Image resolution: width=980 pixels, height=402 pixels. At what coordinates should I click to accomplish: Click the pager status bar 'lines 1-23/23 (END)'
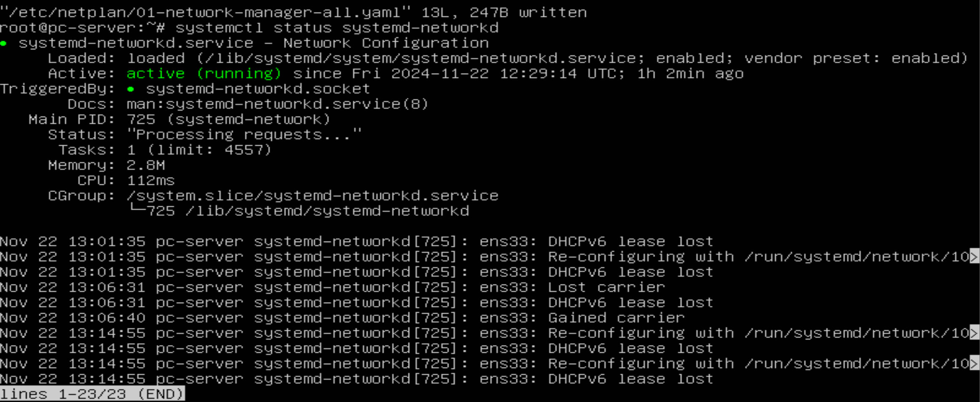92,394
